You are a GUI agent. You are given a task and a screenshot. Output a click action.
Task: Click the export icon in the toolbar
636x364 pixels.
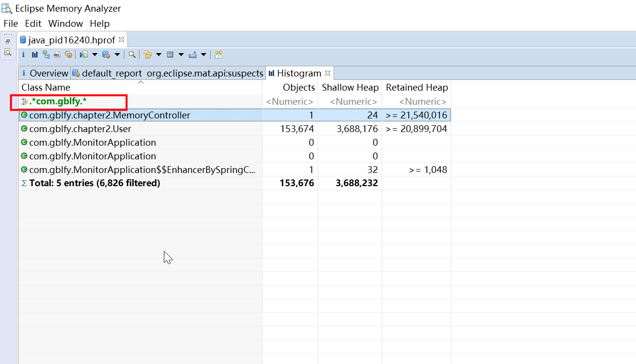(192, 55)
